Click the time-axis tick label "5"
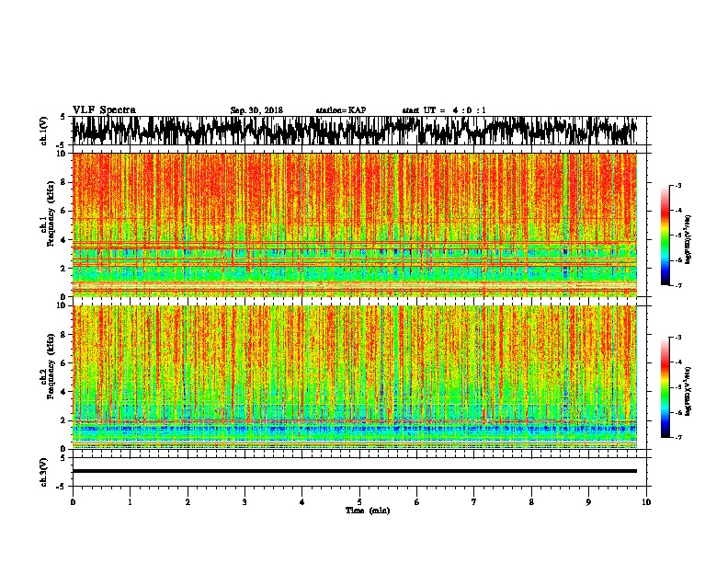 (x=359, y=502)
